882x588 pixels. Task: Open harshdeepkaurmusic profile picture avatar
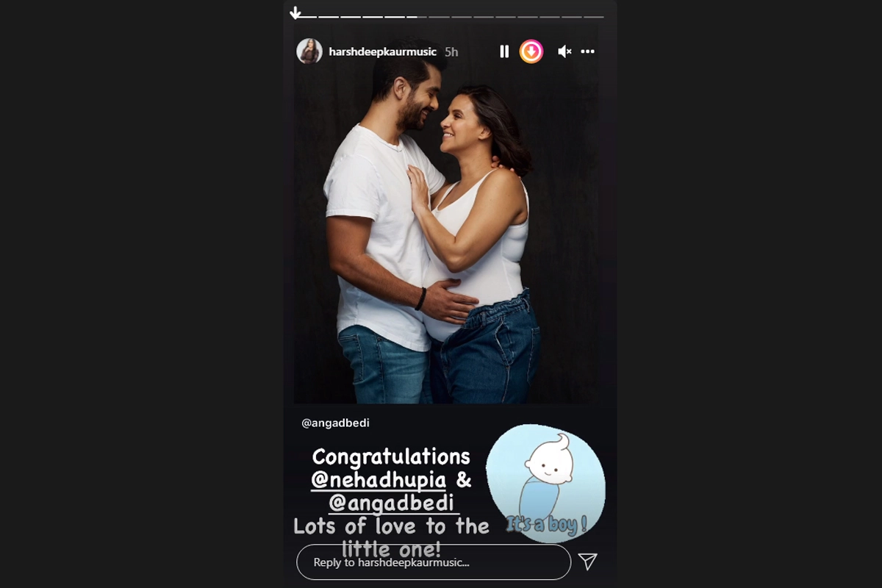(x=309, y=51)
